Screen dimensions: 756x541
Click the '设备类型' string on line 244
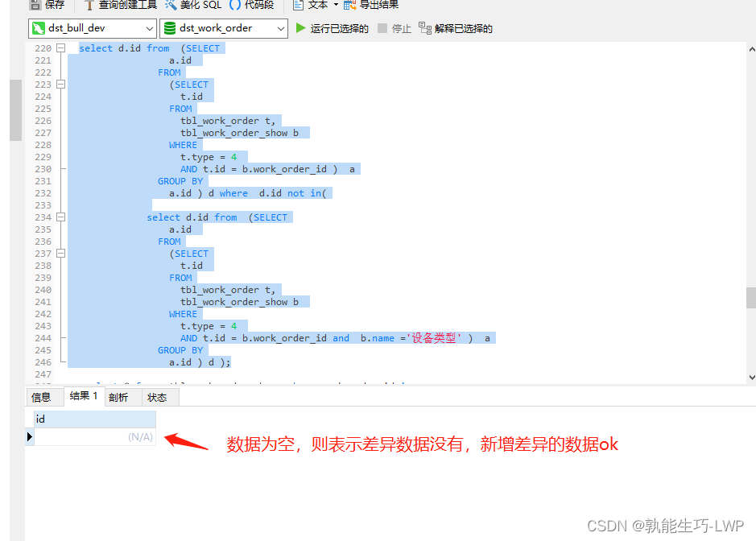click(x=433, y=338)
